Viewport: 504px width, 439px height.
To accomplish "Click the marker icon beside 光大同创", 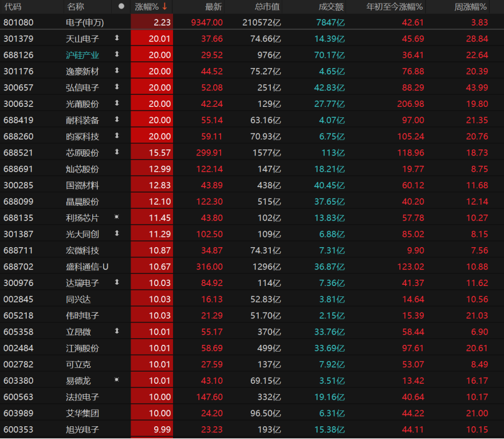I will 117,234.
